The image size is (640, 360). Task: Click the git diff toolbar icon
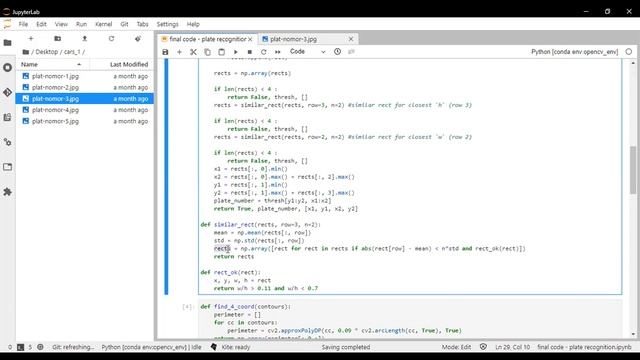[351, 52]
